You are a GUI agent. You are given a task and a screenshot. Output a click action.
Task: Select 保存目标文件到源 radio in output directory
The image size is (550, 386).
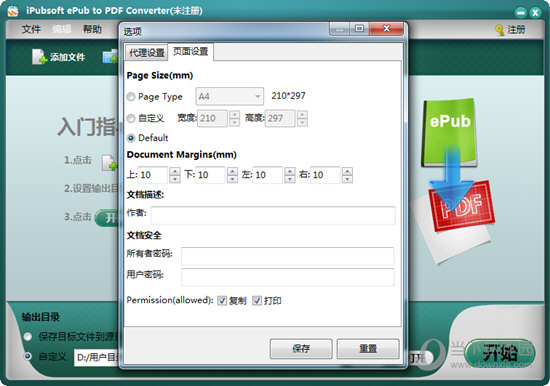(x=28, y=337)
